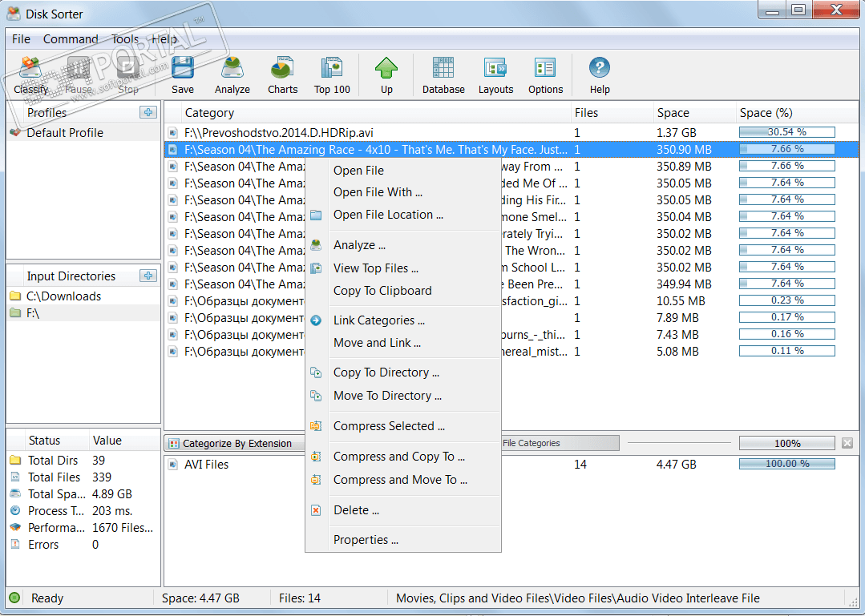This screenshot has width=865, height=616.
Task: Show Top 100 files via toolbar
Action: tap(332, 75)
